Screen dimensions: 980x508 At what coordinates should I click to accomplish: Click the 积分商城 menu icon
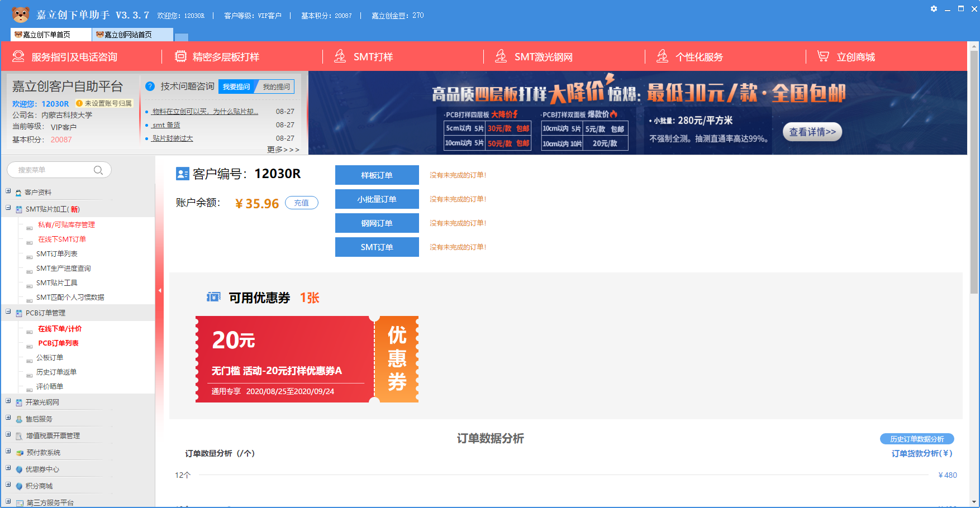tap(19, 487)
